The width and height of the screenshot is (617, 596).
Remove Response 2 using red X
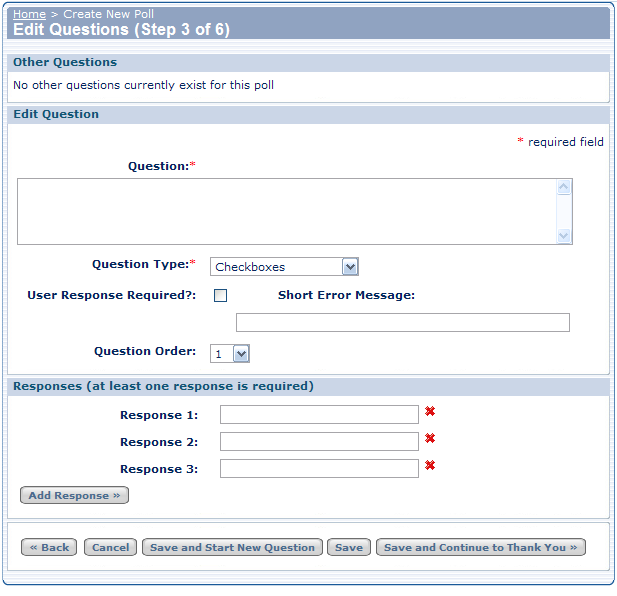coord(430,438)
